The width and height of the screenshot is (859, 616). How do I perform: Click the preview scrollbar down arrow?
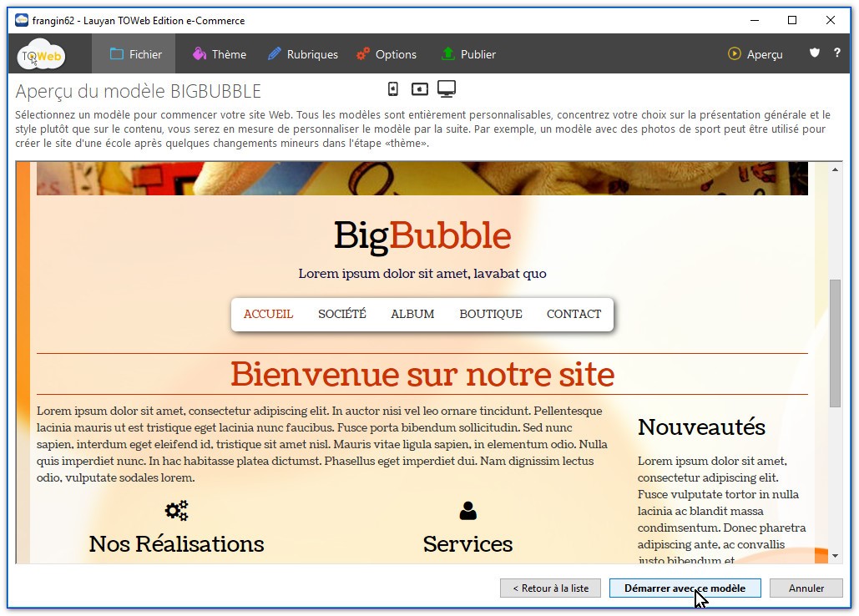click(834, 555)
